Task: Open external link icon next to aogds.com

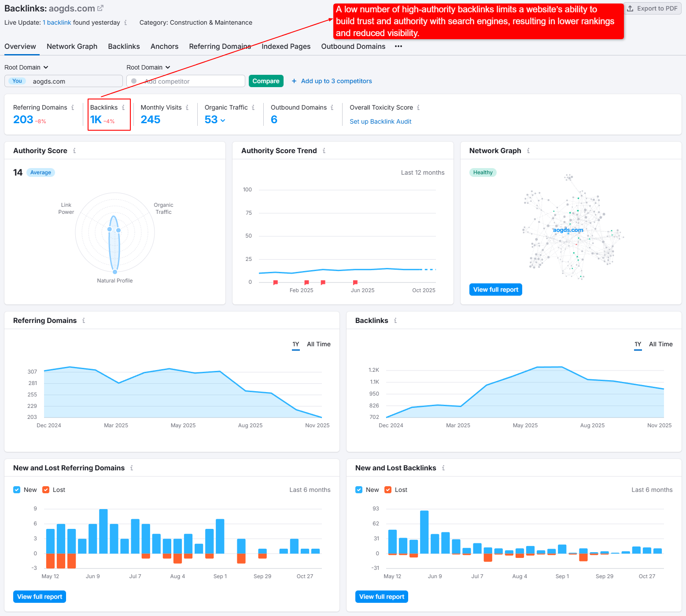Action: (100, 8)
